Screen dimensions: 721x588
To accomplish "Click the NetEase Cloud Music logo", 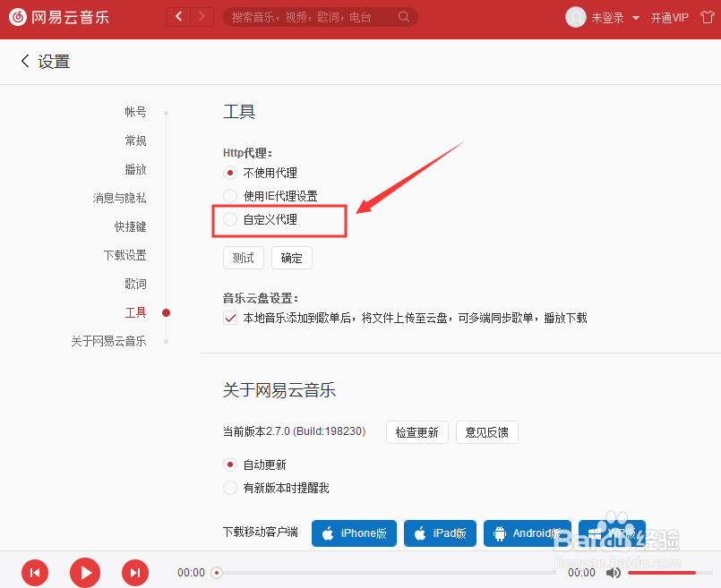I will pos(59,18).
